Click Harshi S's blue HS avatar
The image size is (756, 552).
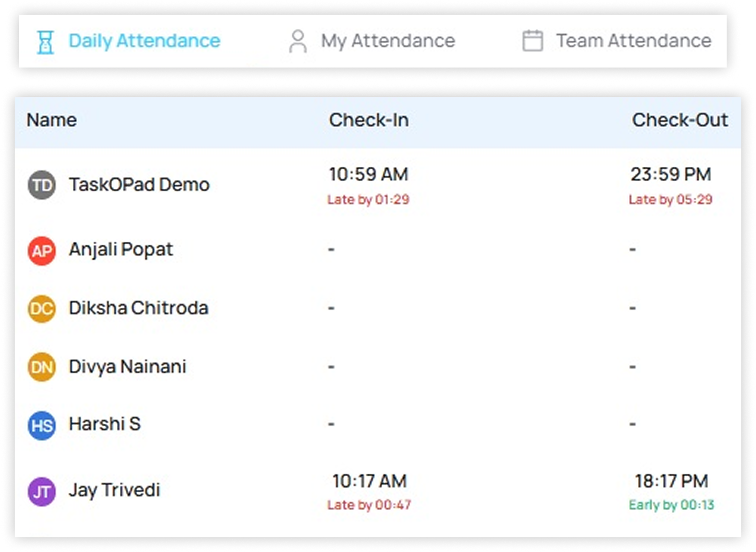click(42, 425)
